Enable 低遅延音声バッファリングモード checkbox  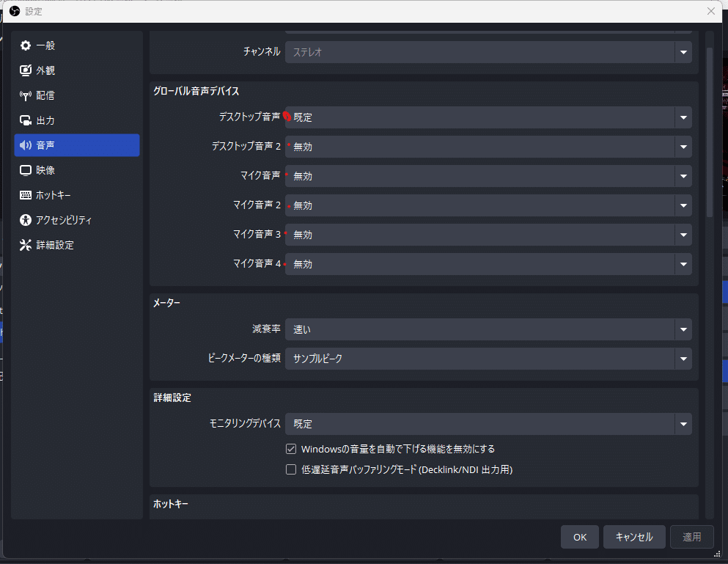coord(291,469)
